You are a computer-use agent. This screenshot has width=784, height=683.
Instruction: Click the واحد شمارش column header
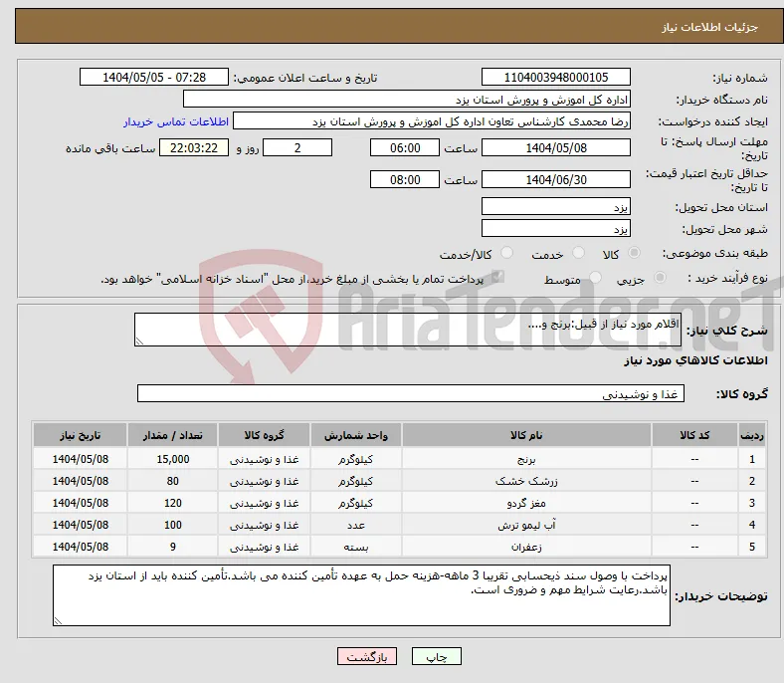point(355,435)
